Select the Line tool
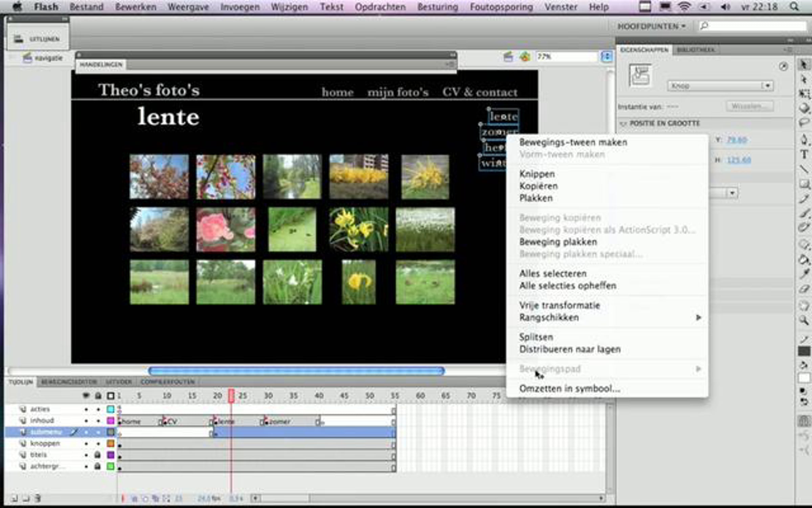The width and height of the screenshot is (812, 508). tap(804, 169)
